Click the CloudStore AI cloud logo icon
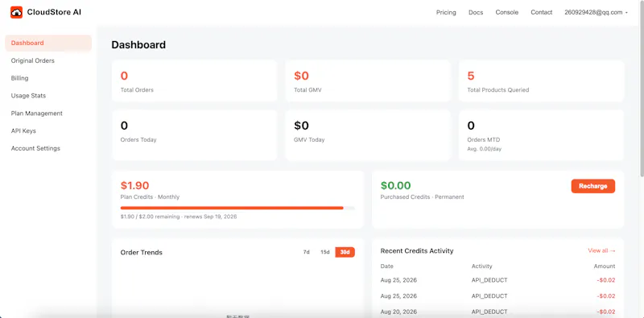Image resolution: width=644 pixels, height=318 pixels. 16,12
